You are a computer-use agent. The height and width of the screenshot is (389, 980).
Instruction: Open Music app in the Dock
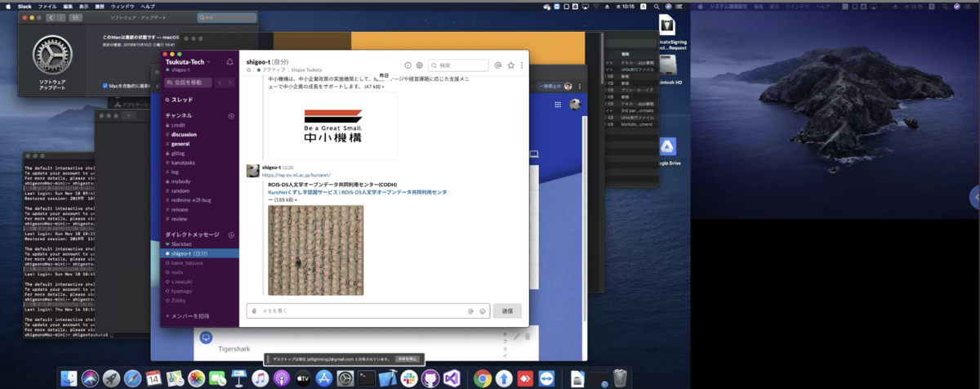click(x=261, y=378)
